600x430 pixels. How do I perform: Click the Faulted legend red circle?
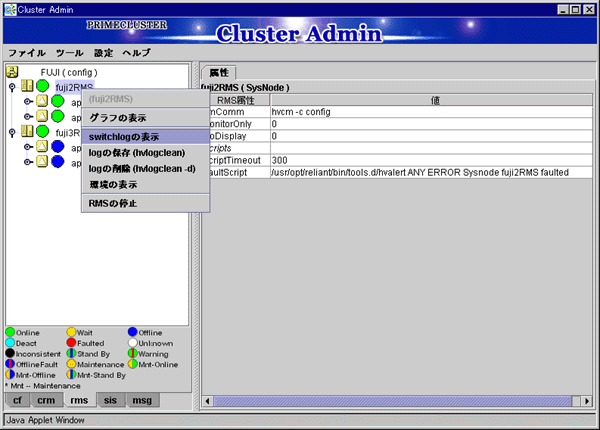pos(71,342)
